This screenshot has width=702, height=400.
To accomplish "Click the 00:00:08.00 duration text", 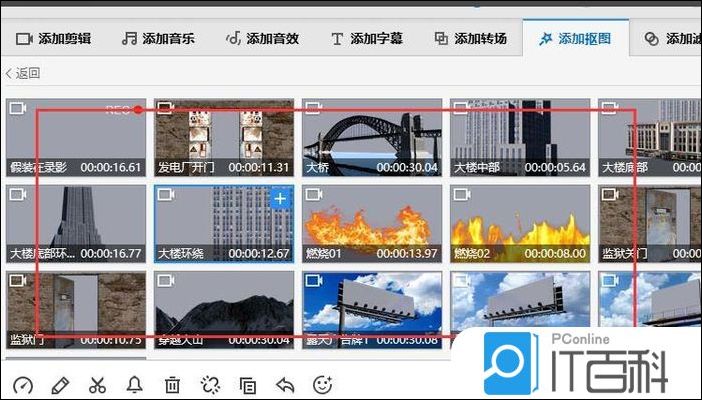I will click(555, 254).
